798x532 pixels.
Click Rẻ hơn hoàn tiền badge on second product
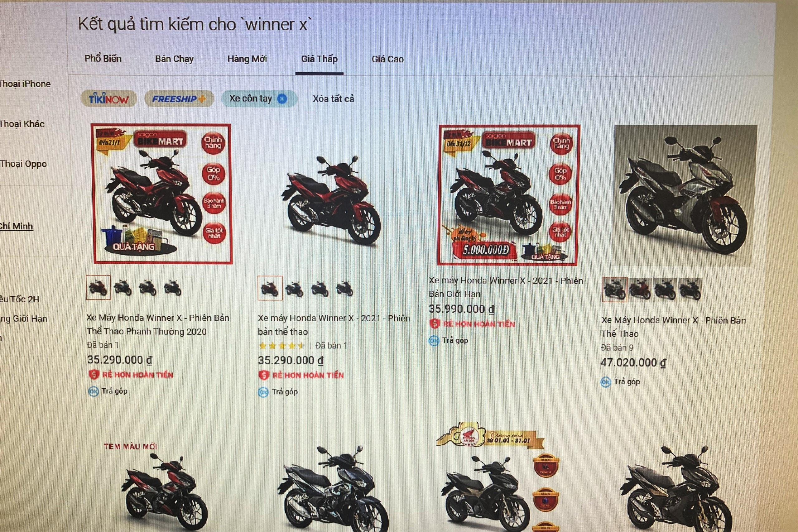pos(301,375)
